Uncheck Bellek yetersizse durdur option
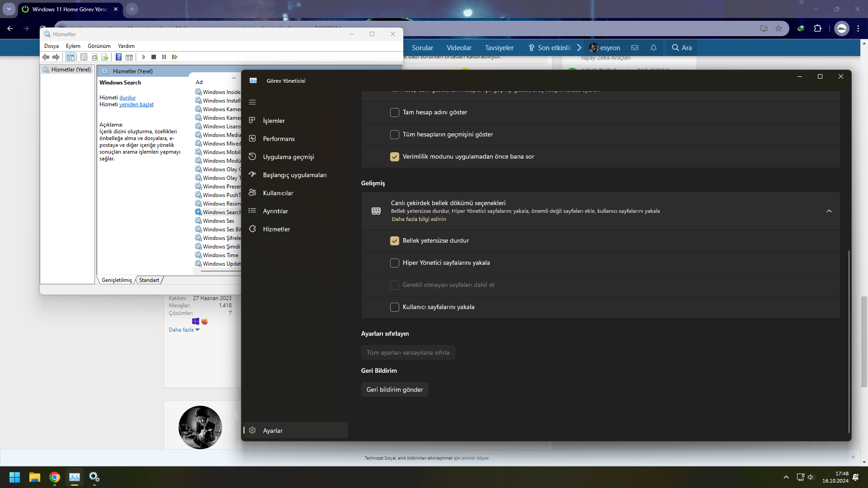 [395, 241]
